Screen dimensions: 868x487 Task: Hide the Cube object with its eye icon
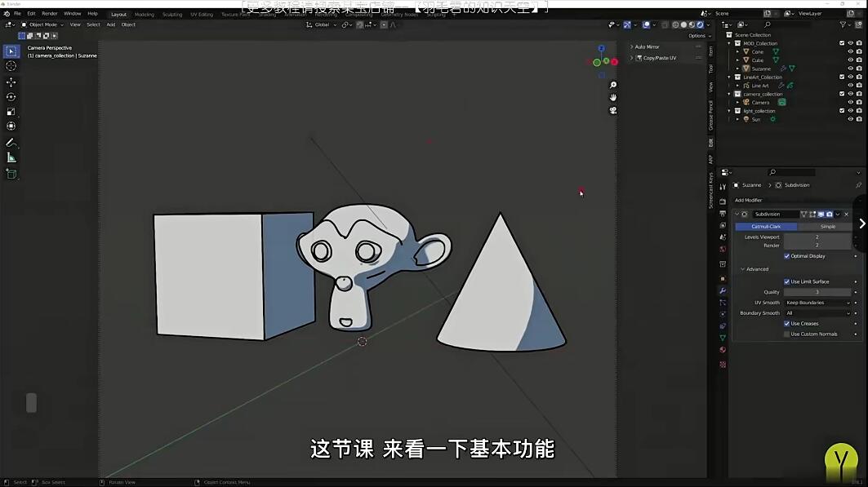[850, 60]
